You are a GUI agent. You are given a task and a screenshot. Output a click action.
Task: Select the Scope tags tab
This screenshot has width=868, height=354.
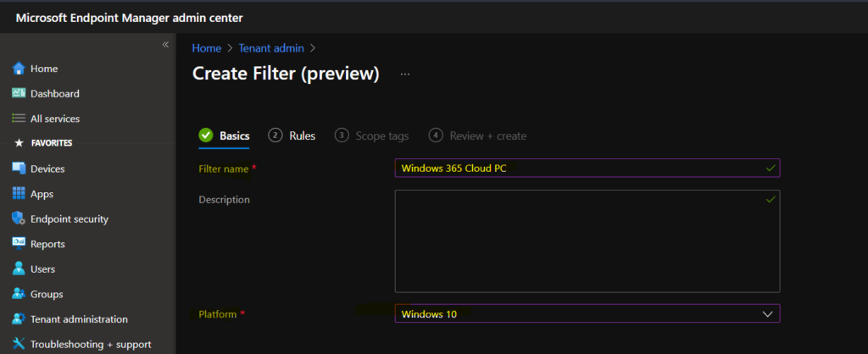(372, 136)
